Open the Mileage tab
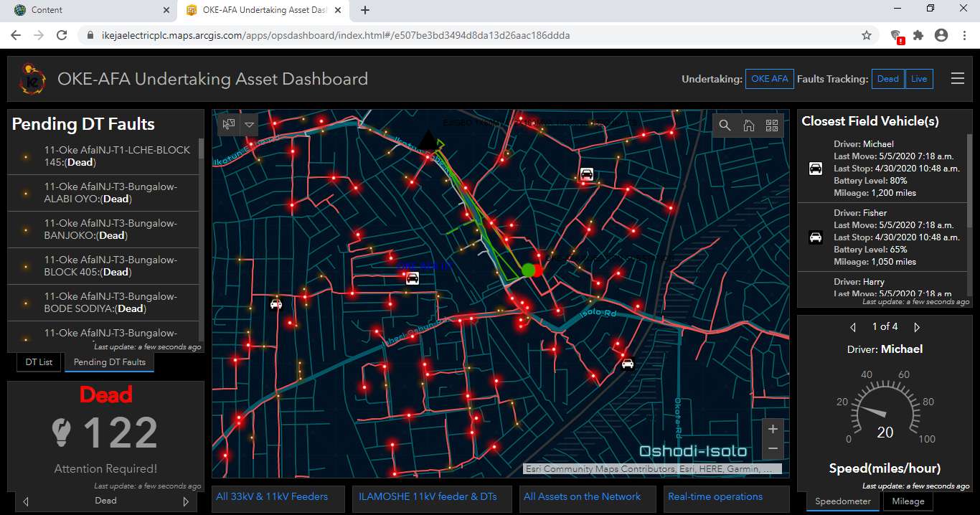The height and width of the screenshot is (515, 980). [x=908, y=501]
